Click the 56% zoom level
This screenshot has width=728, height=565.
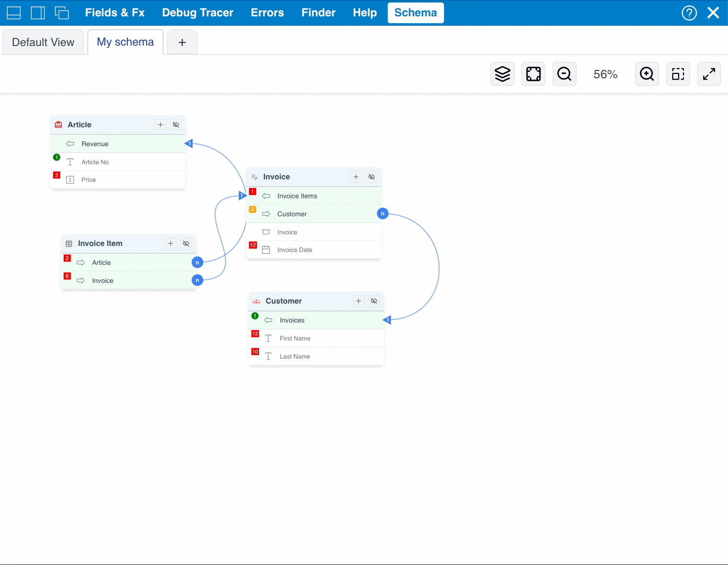(605, 74)
